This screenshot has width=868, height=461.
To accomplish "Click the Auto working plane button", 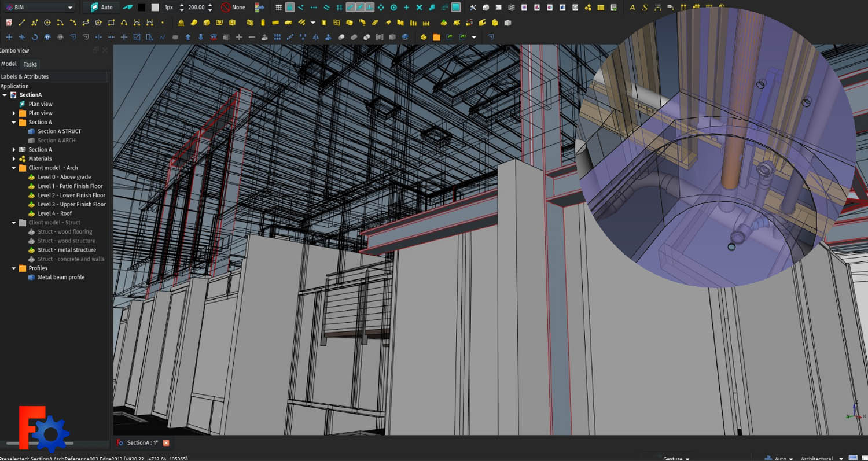I will [x=101, y=8].
